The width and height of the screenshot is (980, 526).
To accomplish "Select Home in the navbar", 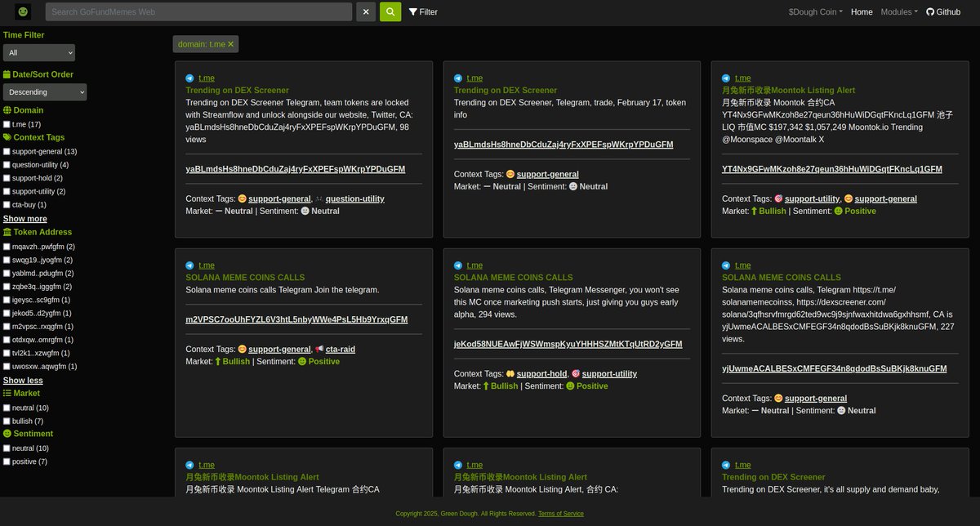I will 862,11.
